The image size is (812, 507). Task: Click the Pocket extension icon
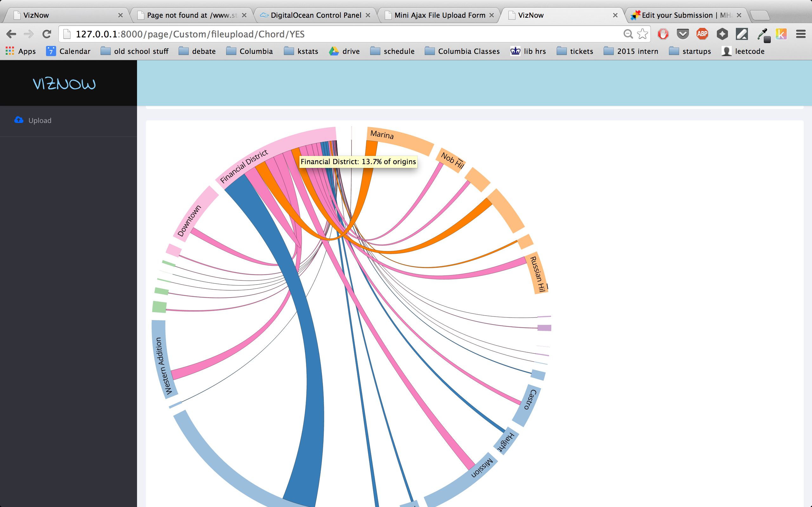[x=683, y=34]
